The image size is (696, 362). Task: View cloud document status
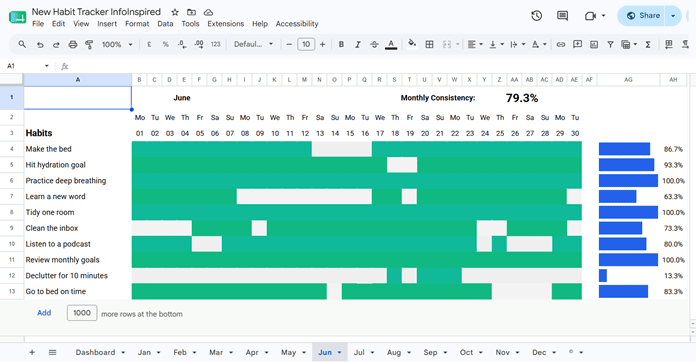[x=208, y=12]
